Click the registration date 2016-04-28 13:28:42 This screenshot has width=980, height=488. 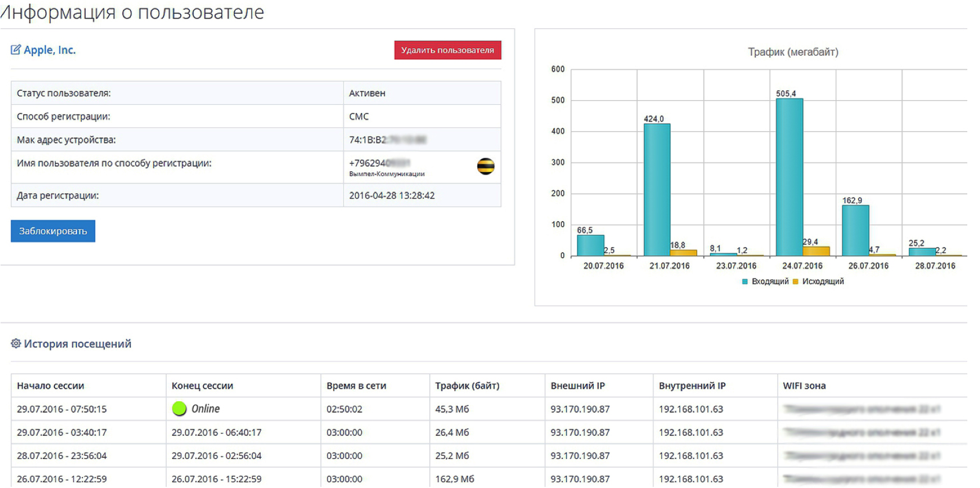click(x=392, y=196)
